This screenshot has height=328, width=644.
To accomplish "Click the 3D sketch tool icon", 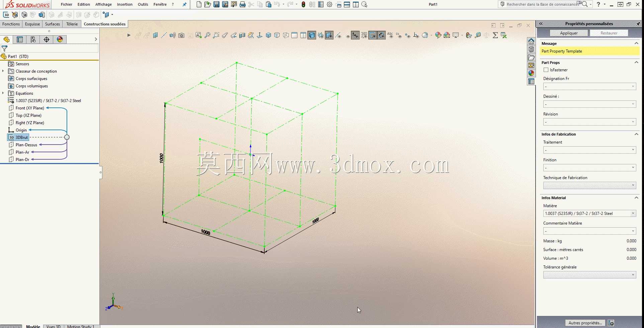I will 6,15.
